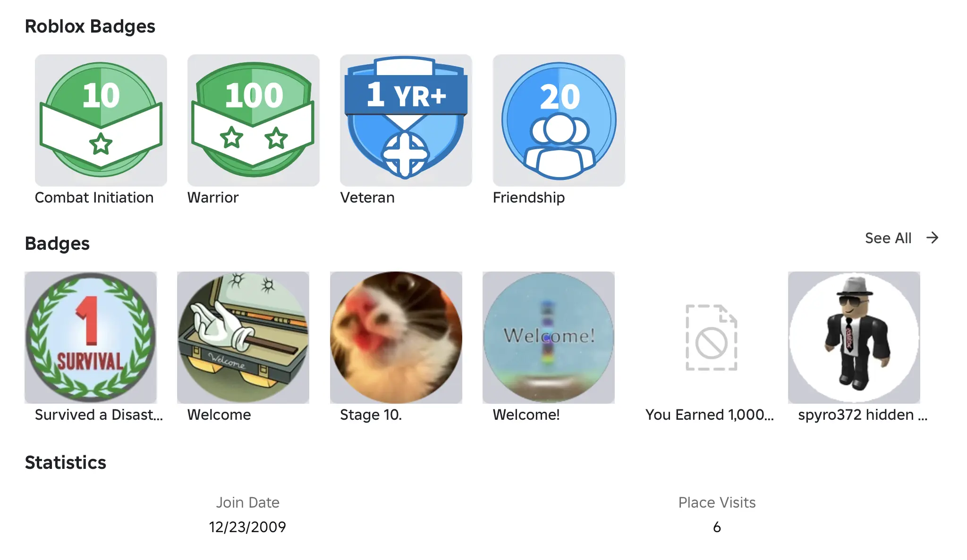Click the Combat Initiation label
Viewport: 967px width, 560px height.
click(94, 197)
